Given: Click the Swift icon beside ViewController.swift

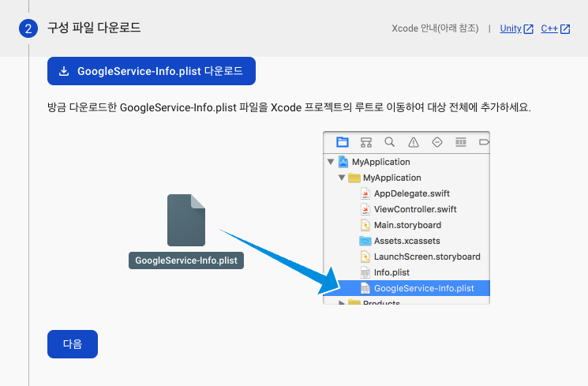Looking at the screenshot, I should [365, 209].
